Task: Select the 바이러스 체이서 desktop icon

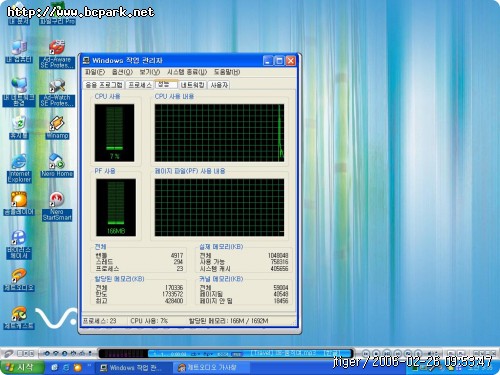Action: 19,244
